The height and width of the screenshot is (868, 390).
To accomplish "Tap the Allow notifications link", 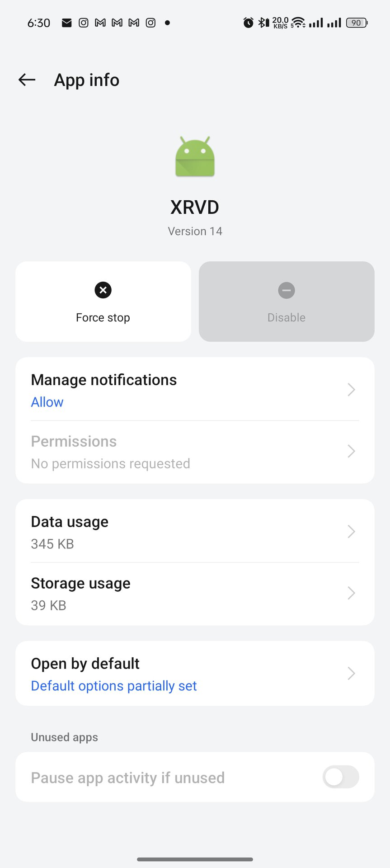I will [47, 402].
